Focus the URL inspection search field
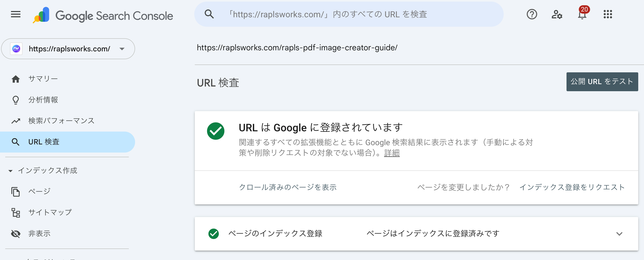Screen dimensions: 644x260 (x=349, y=14)
